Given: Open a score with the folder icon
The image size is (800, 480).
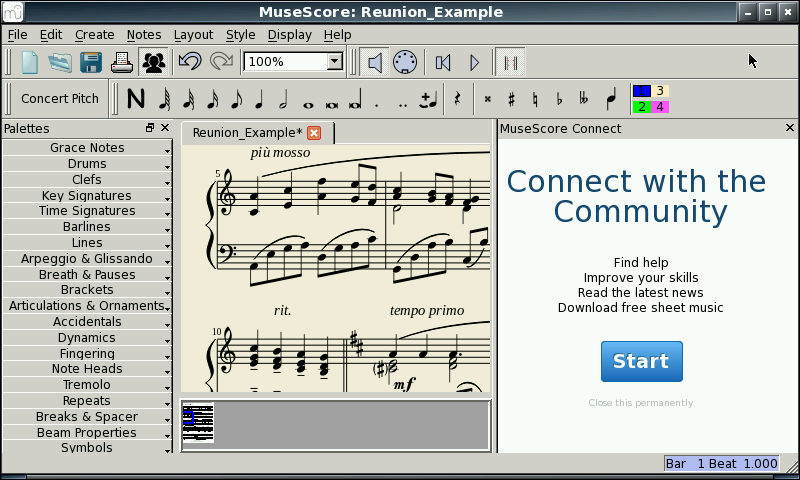Looking at the screenshot, I should tap(60, 62).
